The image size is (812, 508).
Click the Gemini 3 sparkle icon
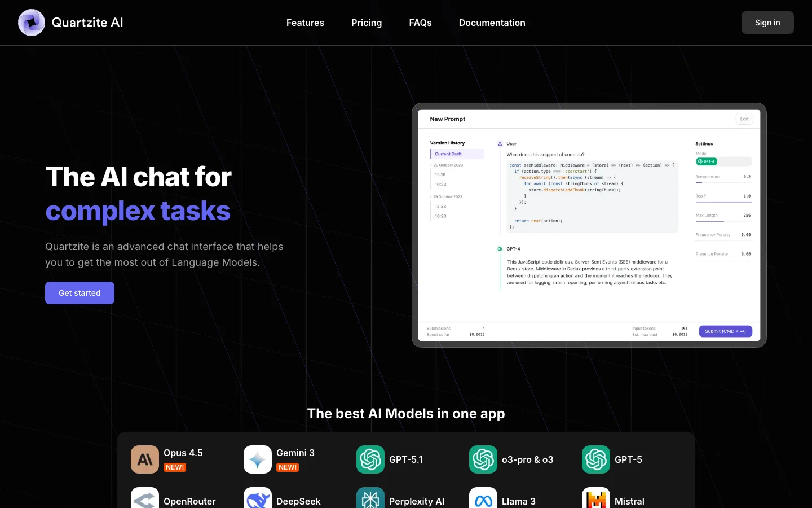pos(258,459)
